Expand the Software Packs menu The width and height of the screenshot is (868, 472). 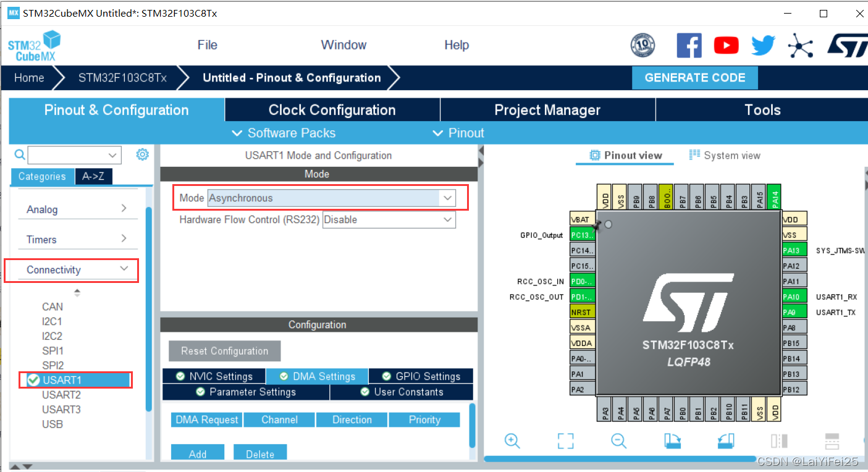(284, 133)
